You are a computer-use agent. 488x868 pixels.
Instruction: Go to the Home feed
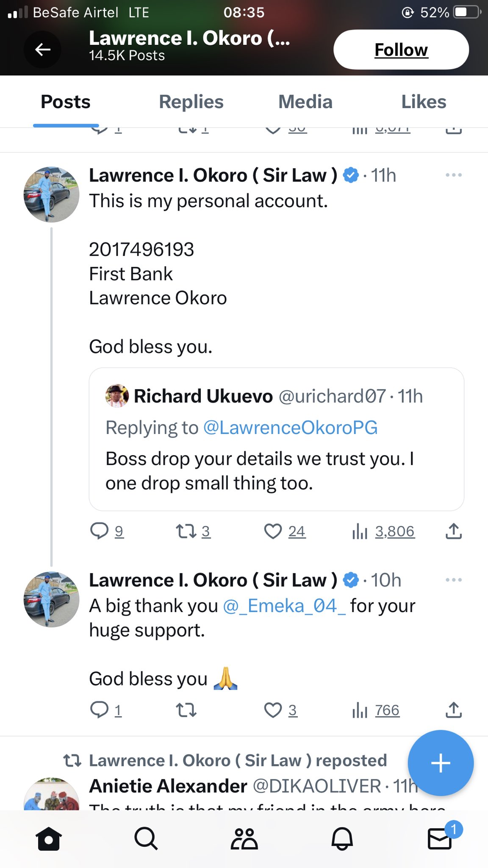tap(49, 838)
